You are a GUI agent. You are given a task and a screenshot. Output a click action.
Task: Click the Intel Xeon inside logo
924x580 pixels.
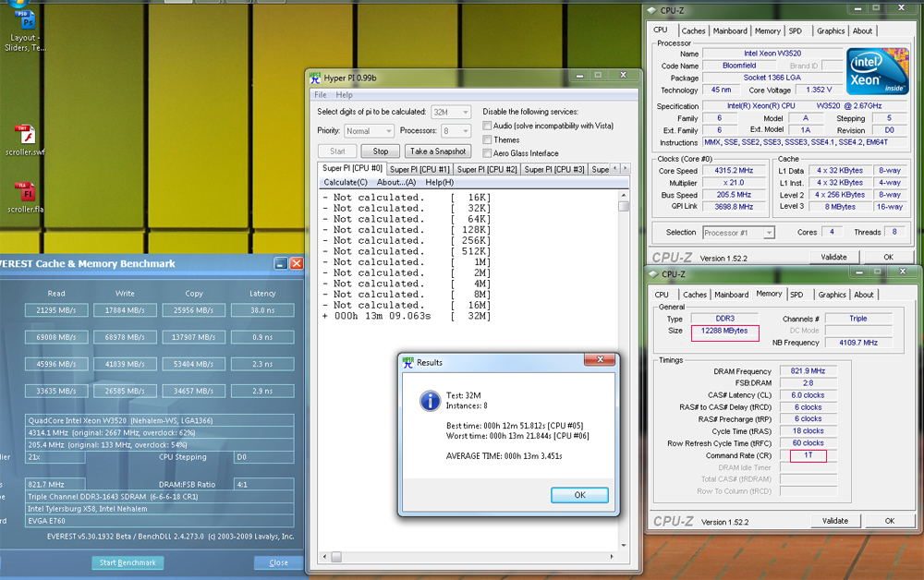click(878, 72)
